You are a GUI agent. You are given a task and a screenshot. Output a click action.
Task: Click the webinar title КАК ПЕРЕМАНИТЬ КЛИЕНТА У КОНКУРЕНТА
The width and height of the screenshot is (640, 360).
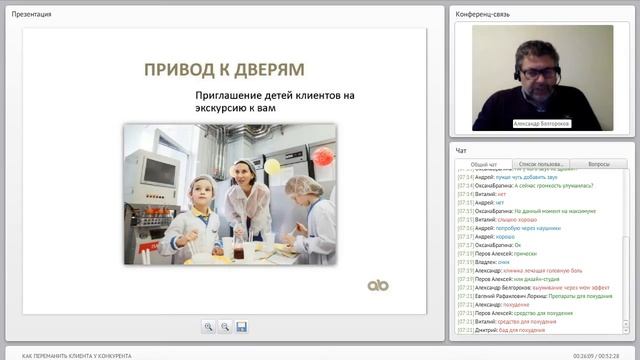(77, 356)
